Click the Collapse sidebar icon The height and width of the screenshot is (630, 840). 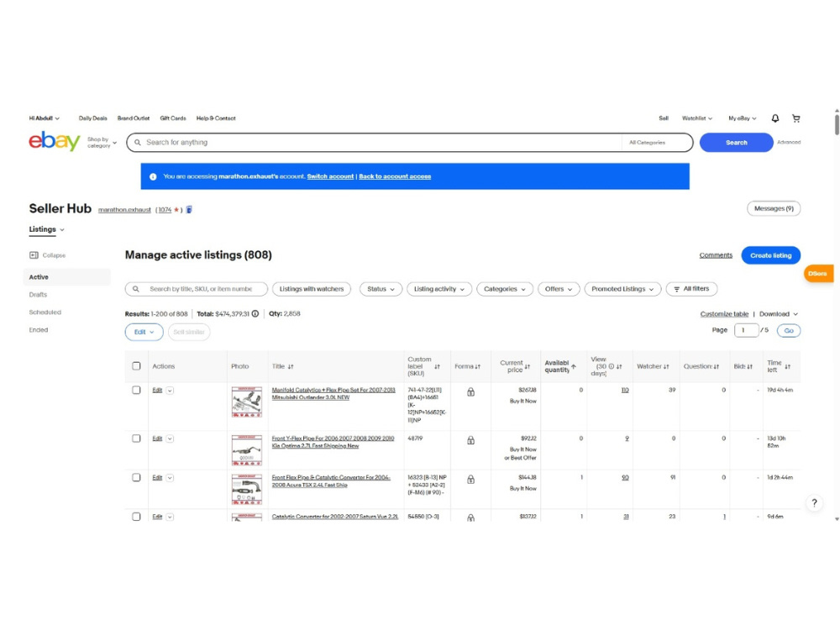tap(34, 255)
